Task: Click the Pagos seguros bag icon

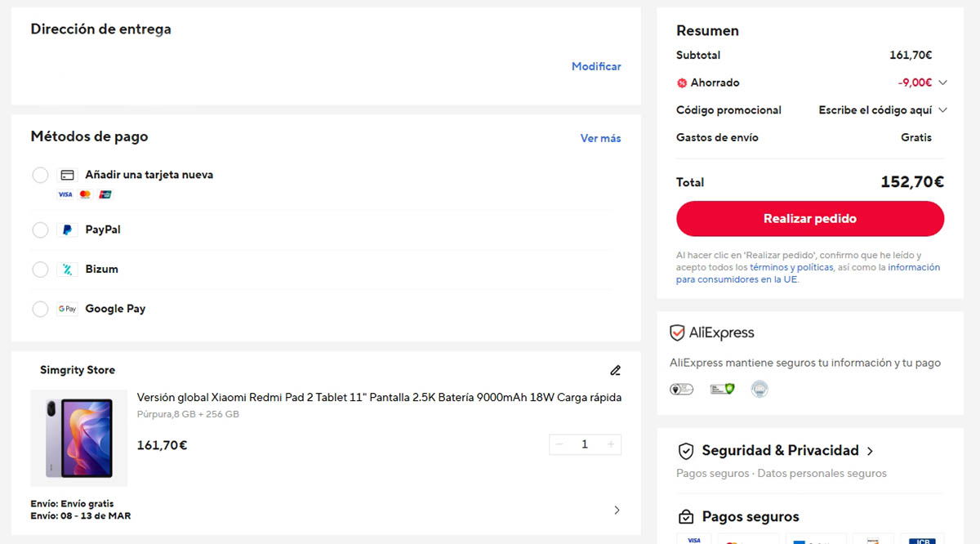Action: tap(684, 516)
